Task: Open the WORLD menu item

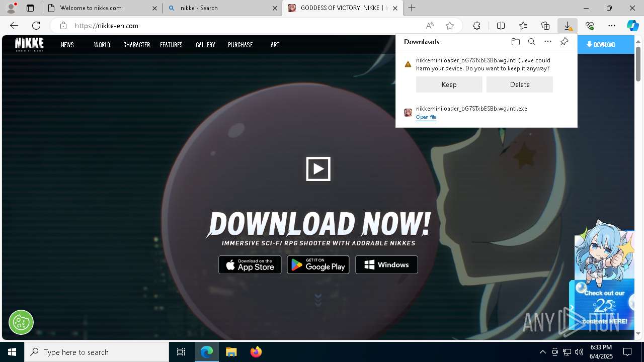Action: click(x=102, y=45)
